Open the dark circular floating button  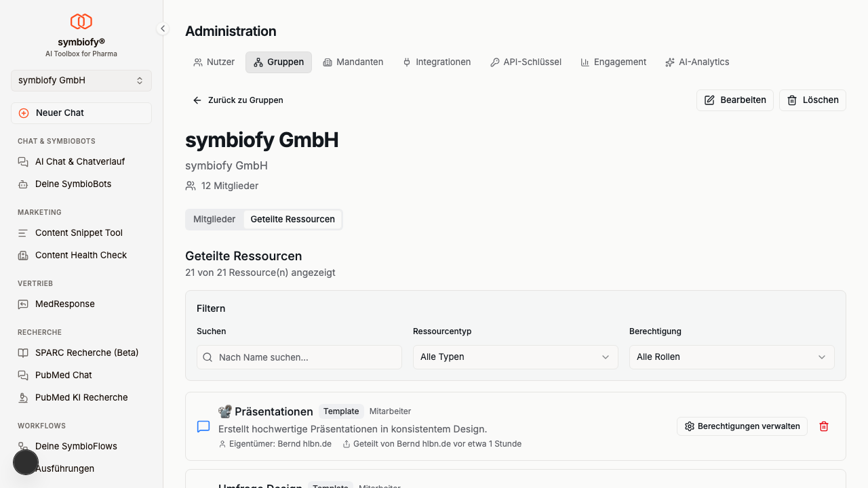click(26, 462)
